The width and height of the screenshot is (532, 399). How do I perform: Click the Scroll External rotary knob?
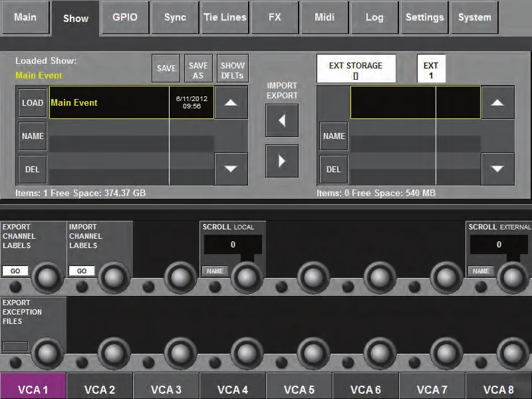[x=513, y=277]
